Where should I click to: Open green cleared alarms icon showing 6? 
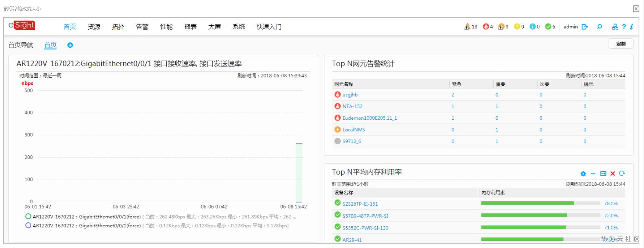548,27
